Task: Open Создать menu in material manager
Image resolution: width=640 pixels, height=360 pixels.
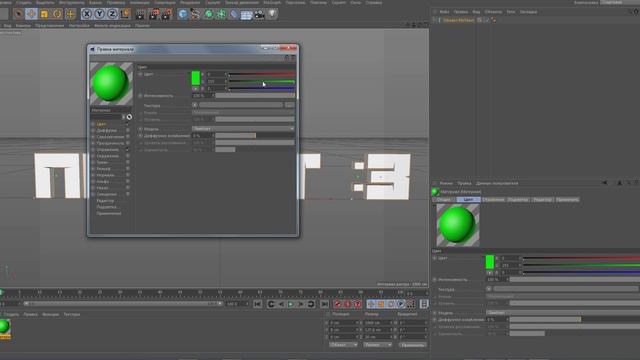Action: tap(11, 315)
